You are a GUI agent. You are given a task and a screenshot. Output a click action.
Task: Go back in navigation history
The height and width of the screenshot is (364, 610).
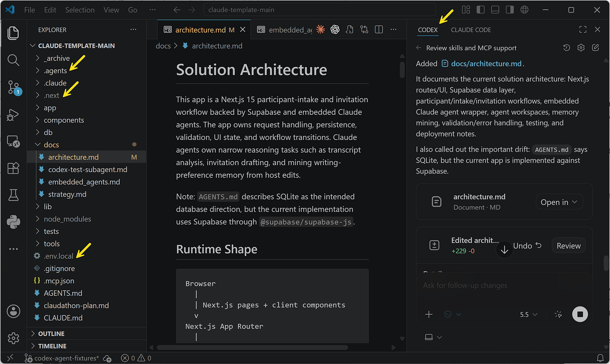pyautogui.click(x=177, y=10)
